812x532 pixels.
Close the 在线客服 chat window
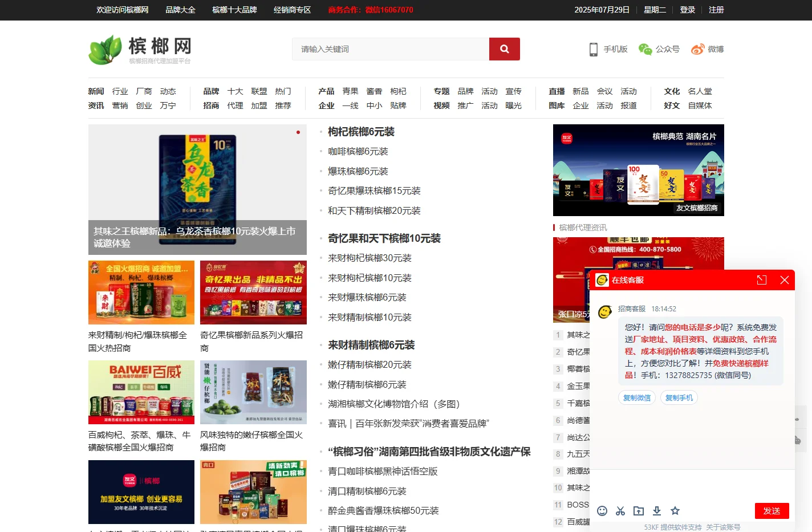pyautogui.click(x=785, y=280)
